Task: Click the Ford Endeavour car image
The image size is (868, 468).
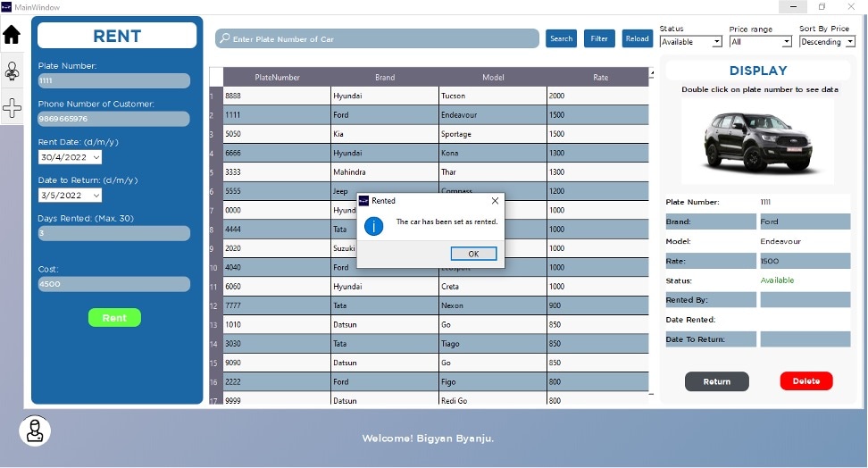Action: click(757, 140)
